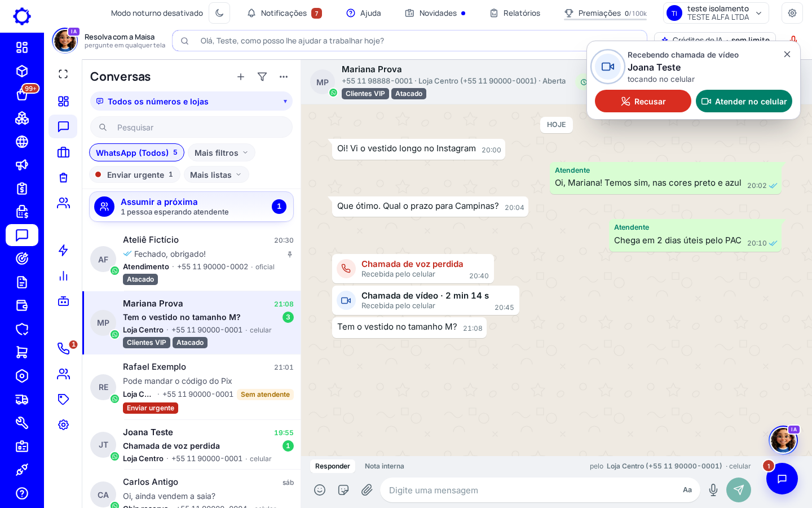Viewport: 812px width, 508px height.
Task: Toggle text formatting Aa button
Action: coord(687,490)
